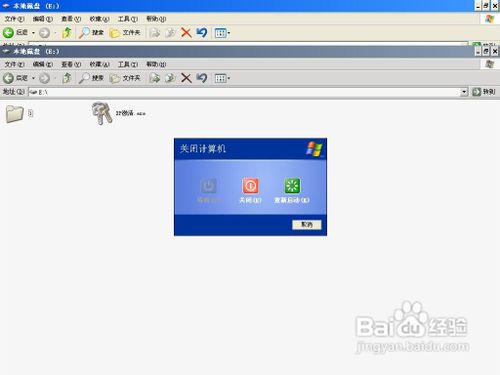
Task: Open 搜索 search in front window toolbar
Action: coord(91,78)
